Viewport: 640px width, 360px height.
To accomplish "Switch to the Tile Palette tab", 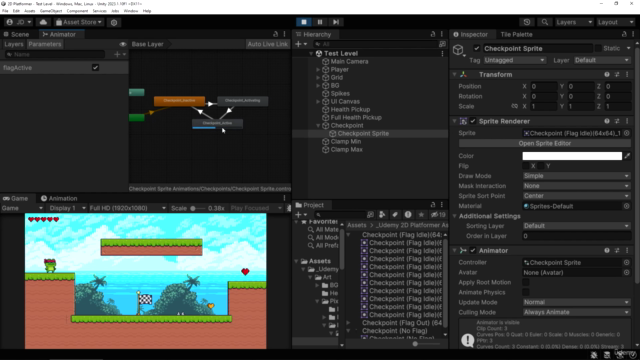I will tap(516, 34).
